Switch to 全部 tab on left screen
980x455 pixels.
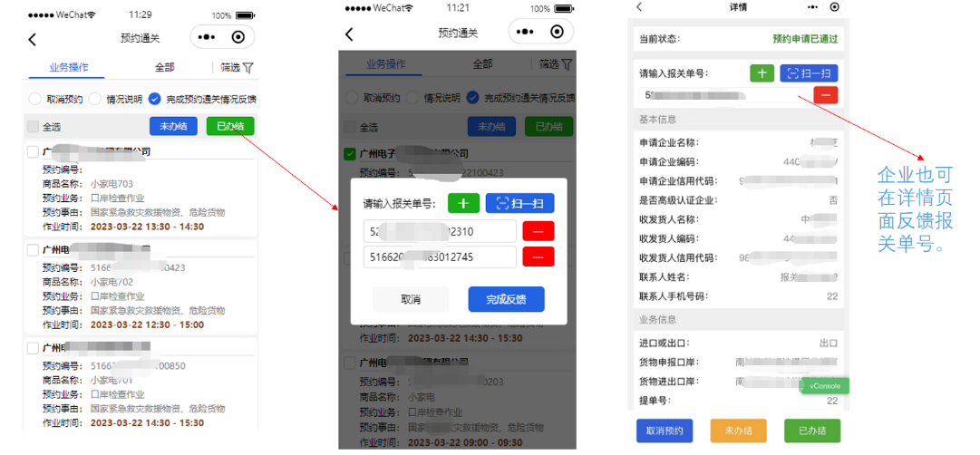164,67
